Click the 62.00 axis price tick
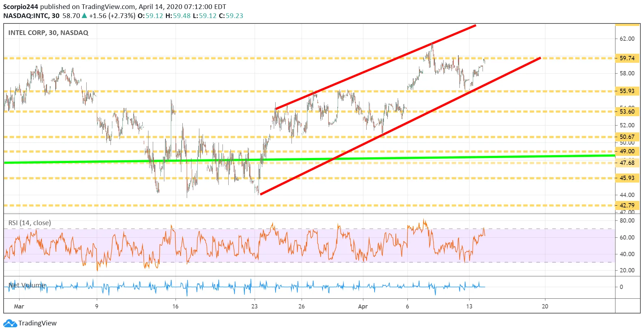644x333 pixels. [x=627, y=39]
